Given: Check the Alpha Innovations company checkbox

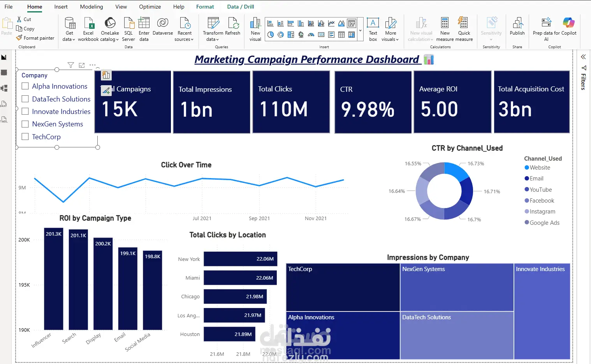Looking at the screenshot, I should click(x=25, y=86).
